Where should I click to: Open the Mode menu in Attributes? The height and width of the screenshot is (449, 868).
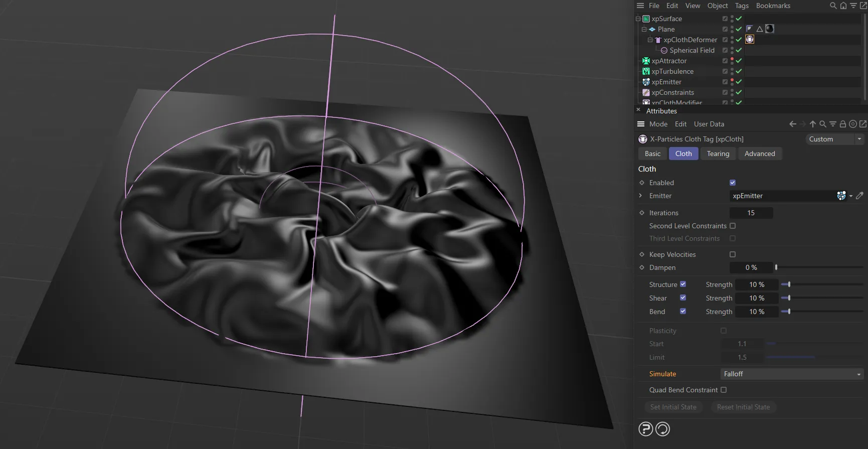click(658, 124)
